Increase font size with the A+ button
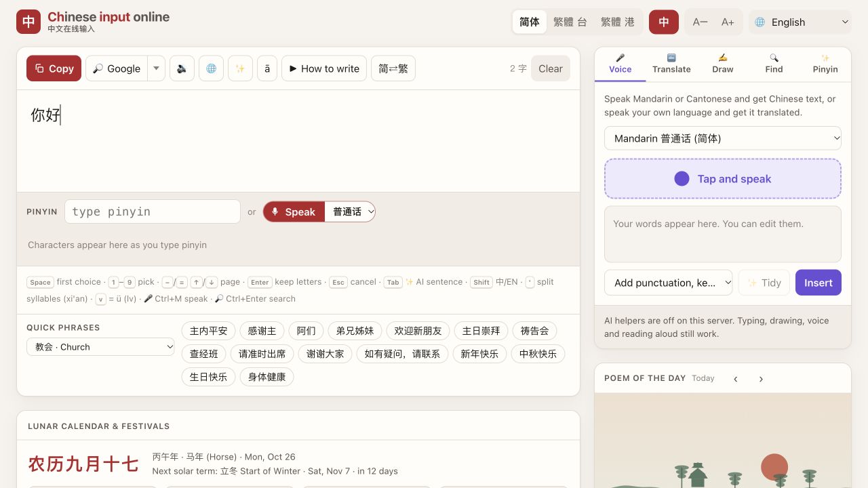868x488 pixels. pyautogui.click(x=728, y=22)
